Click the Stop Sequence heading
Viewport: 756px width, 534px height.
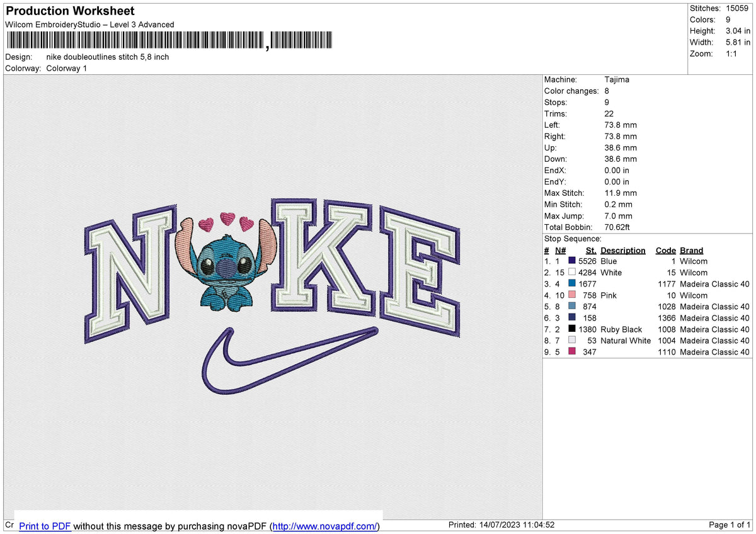point(573,239)
